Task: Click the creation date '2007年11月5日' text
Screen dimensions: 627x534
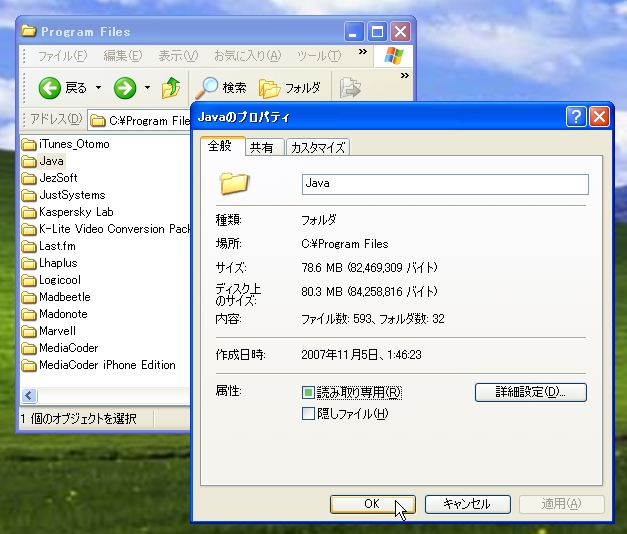Action: point(339,355)
